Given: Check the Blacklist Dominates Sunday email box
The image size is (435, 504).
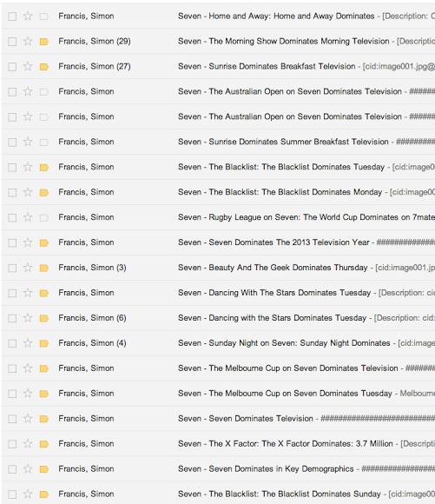Looking at the screenshot, I should [x=12, y=494].
